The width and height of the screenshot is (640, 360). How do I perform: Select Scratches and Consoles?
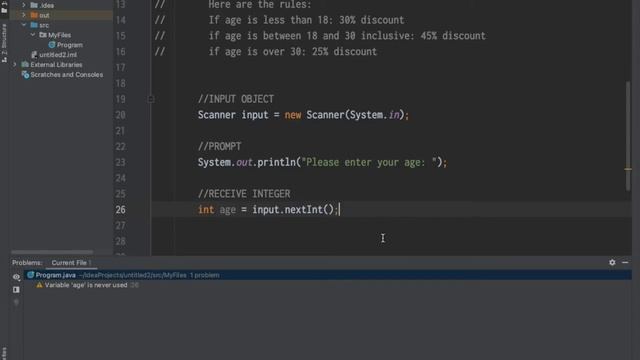pyautogui.click(x=67, y=75)
